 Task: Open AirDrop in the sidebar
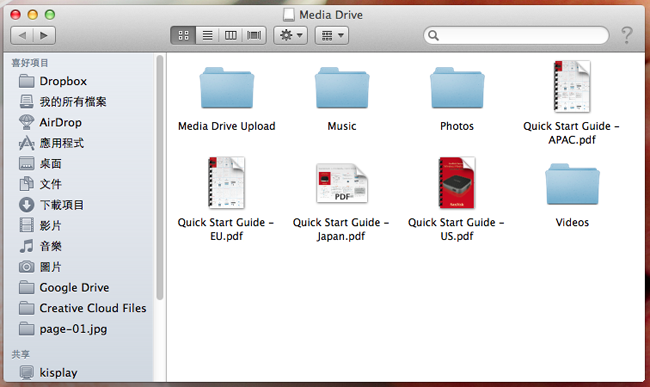click(x=79, y=122)
